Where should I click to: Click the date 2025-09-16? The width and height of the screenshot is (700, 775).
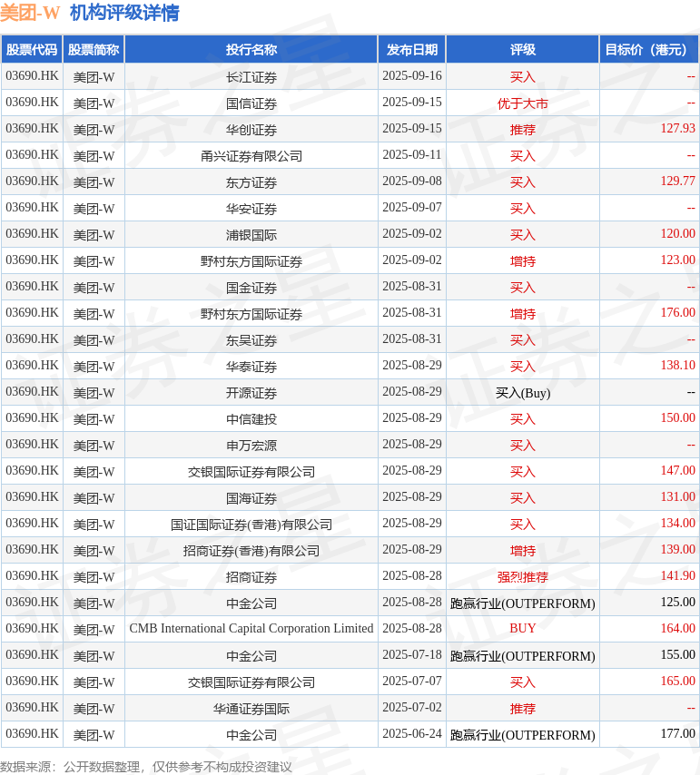pos(412,75)
